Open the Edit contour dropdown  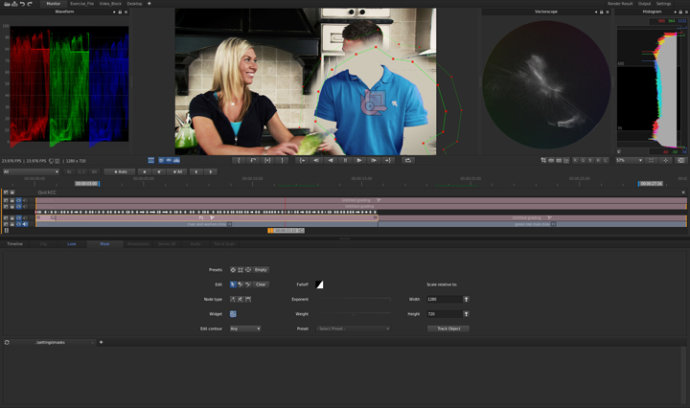[245, 328]
